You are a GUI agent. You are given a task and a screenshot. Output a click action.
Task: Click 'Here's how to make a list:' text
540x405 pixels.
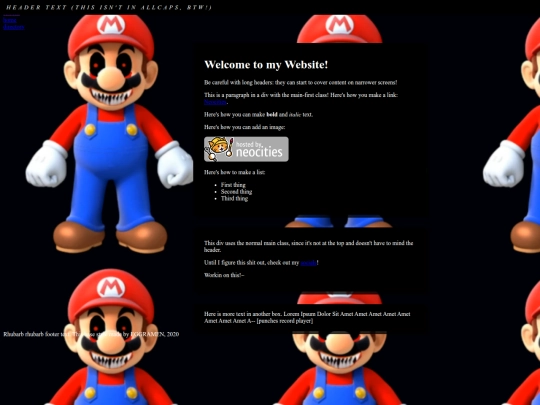pos(235,172)
